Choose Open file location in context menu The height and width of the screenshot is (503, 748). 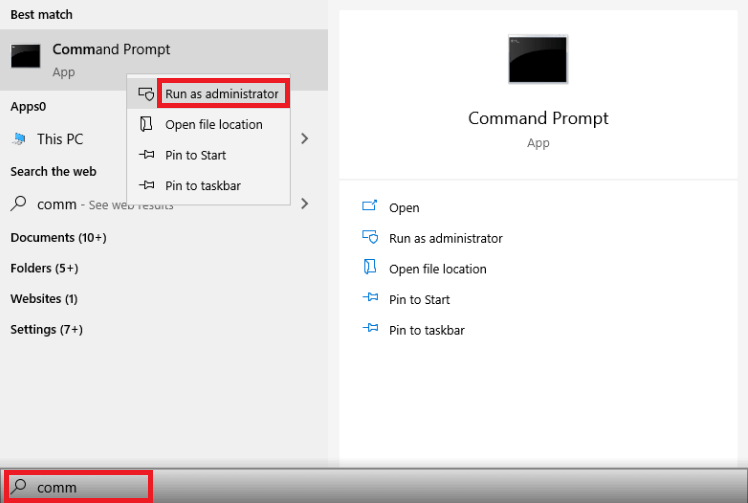click(x=213, y=124)
